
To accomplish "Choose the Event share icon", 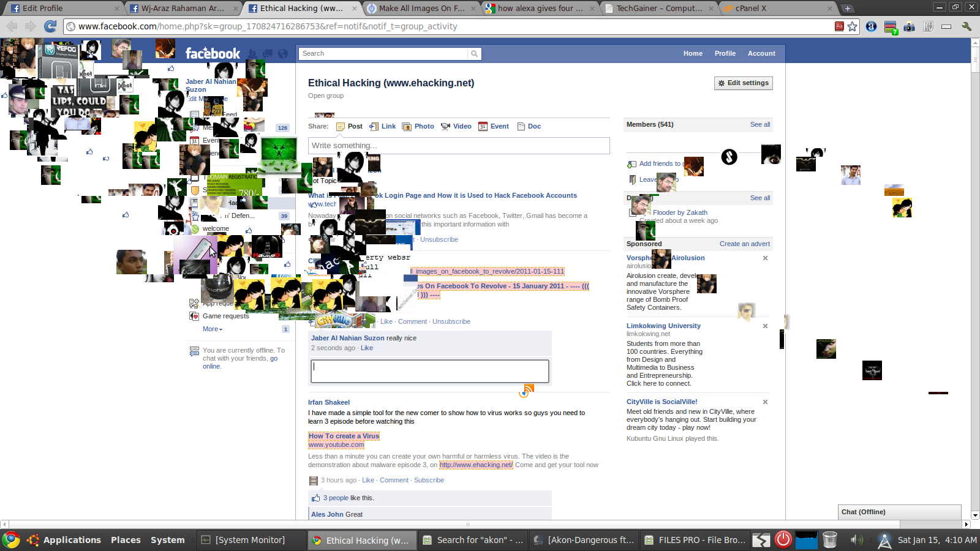I will pos(483,127).
